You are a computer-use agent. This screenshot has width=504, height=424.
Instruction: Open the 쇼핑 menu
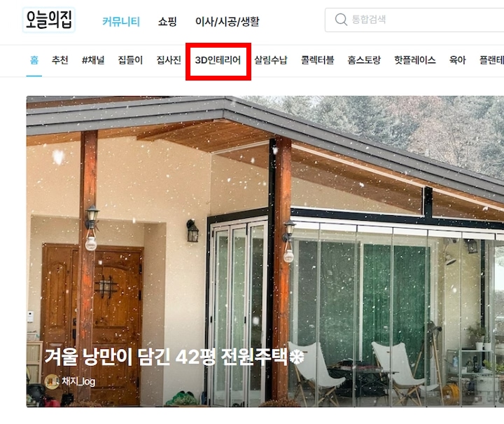(167, 22)
